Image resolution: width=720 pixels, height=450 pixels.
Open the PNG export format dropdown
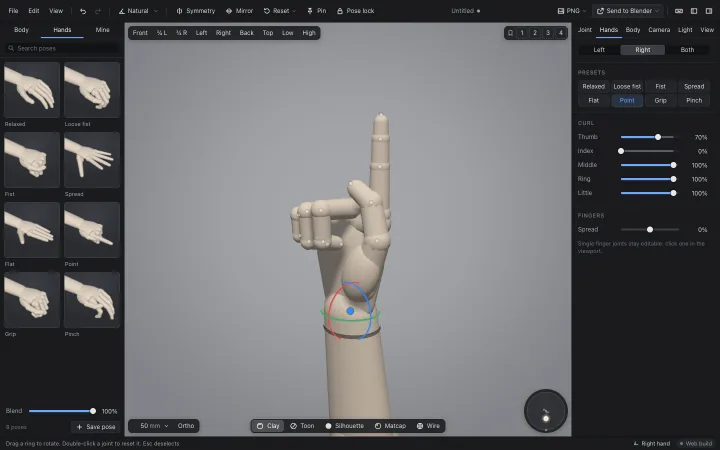click(x=572, y=11)
